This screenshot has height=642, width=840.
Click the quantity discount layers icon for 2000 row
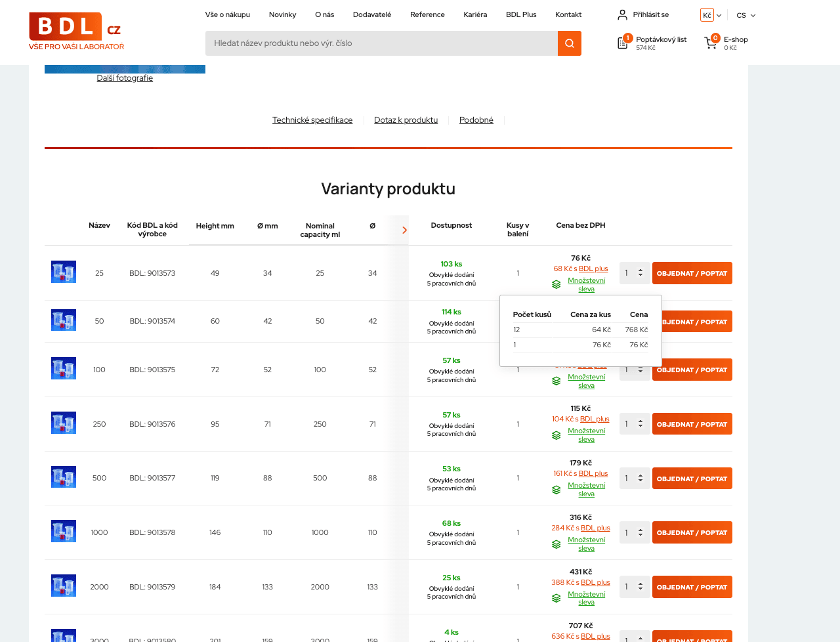[556, 598]
